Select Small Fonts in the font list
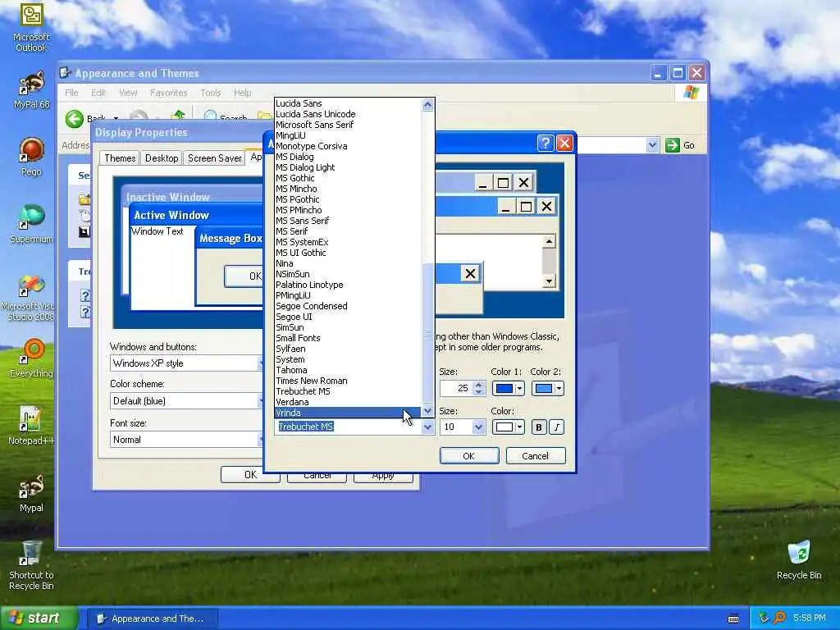 tap(348, 338)
